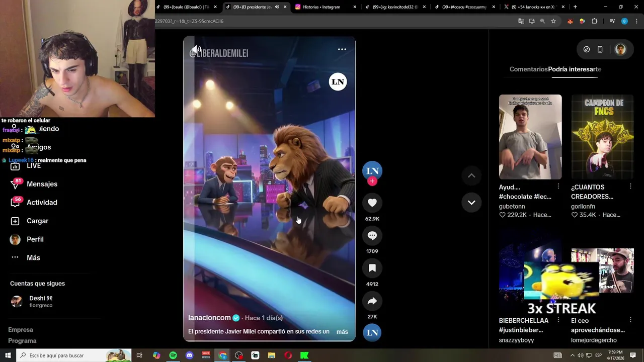Open Task View on the taskbar

[x=139, y=355]
